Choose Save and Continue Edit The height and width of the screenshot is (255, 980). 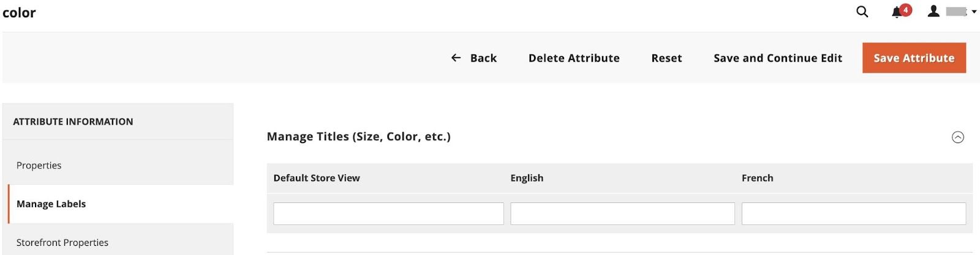click(x=777, y=58)
